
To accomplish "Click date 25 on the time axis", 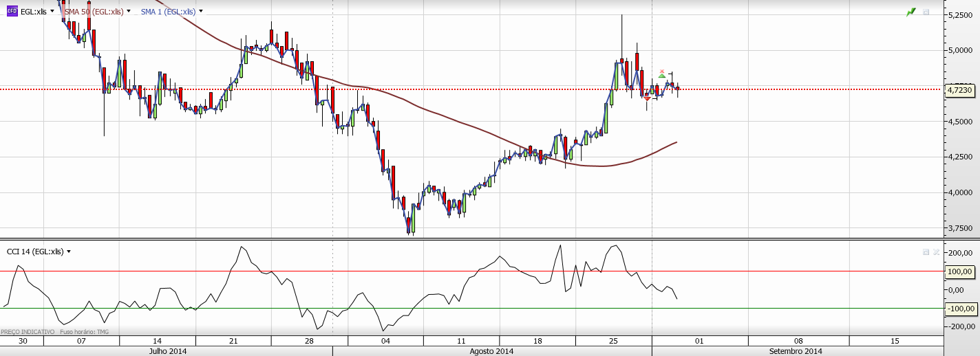I will (614, 341).
